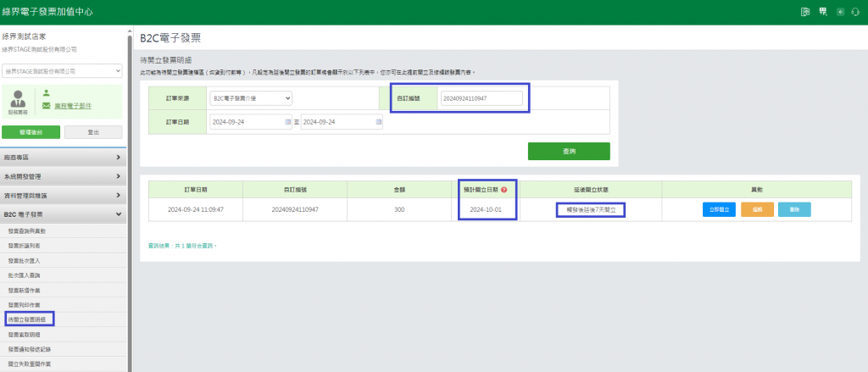Click the light blue 刪除 delete button

[794, 210]
